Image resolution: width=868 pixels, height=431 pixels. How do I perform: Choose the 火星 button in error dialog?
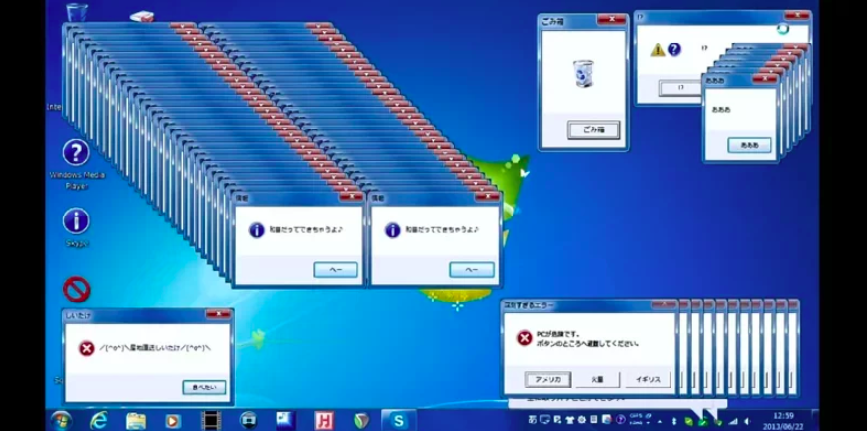pyautogui.click(x=597, y=380)
